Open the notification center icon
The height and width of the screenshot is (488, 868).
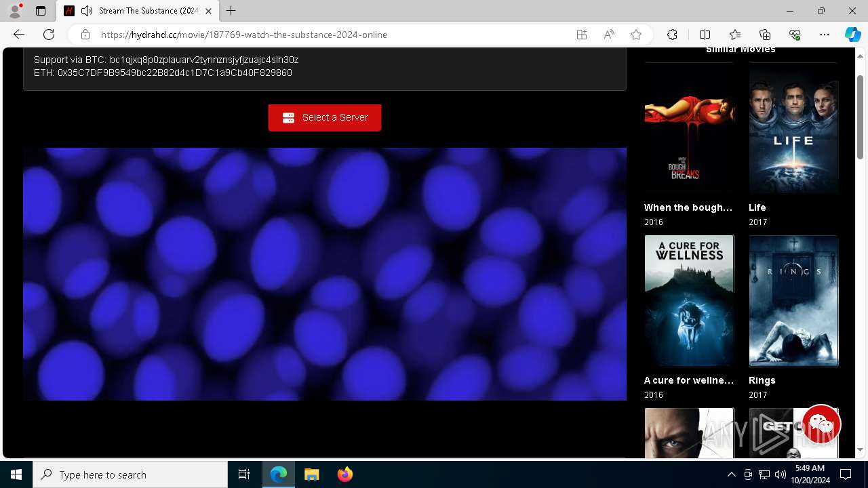[846, 474]
